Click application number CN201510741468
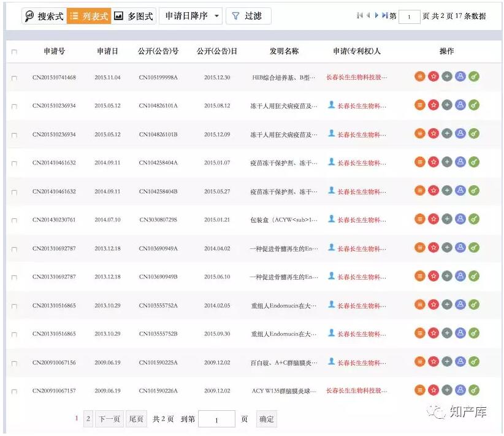The height and width of the screenshot is (436, 504). click(x=54, y=77)
